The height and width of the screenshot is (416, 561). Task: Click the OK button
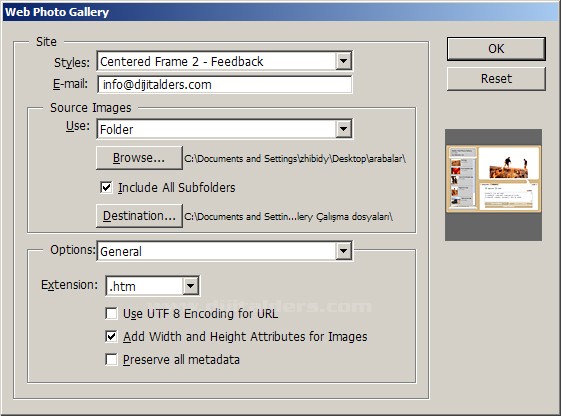(496, 49)
